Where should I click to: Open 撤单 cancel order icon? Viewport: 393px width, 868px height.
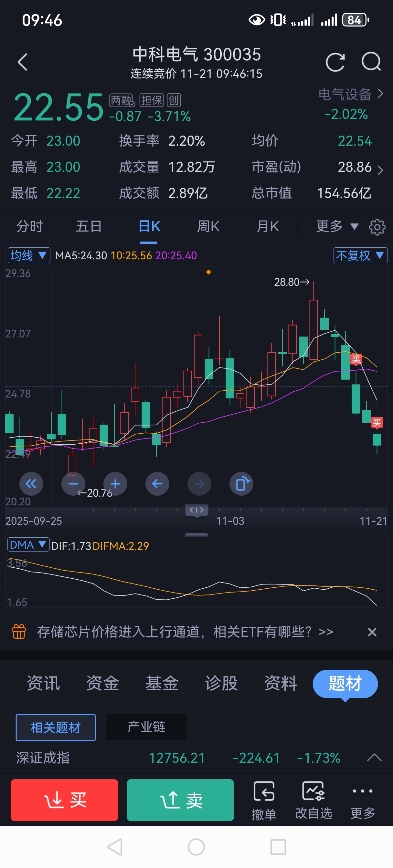click(x=264, y=800)
